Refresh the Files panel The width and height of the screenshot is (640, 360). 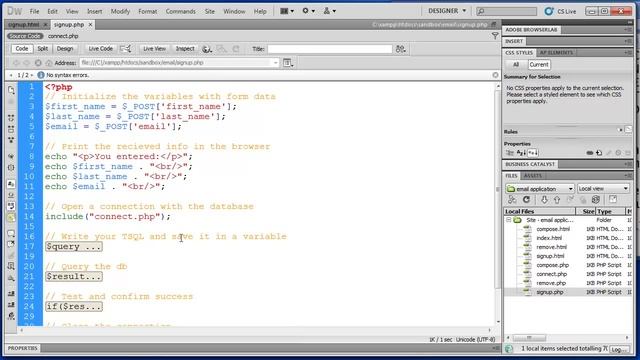point(526,200)
